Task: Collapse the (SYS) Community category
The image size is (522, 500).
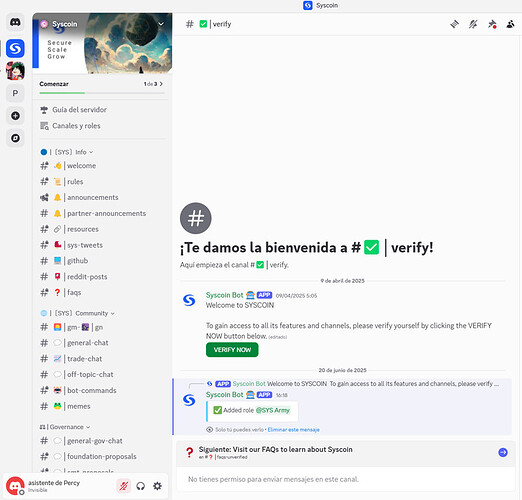Action: [77, 313]
